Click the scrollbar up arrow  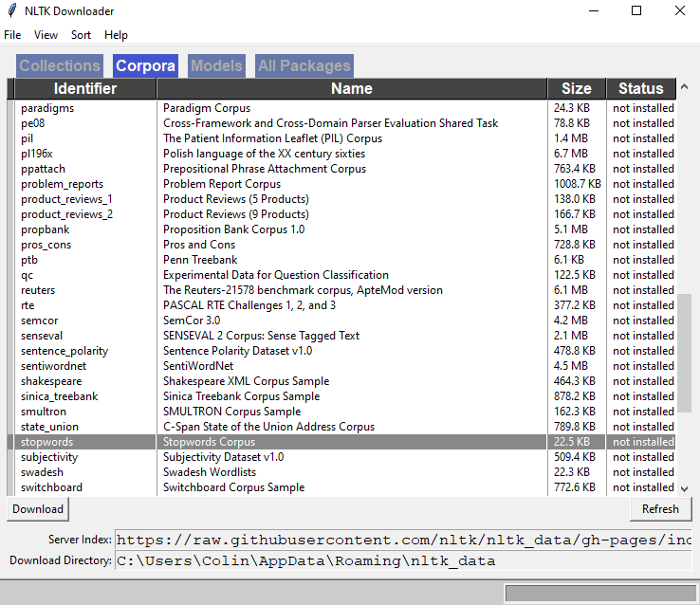(x=684, y=86)
